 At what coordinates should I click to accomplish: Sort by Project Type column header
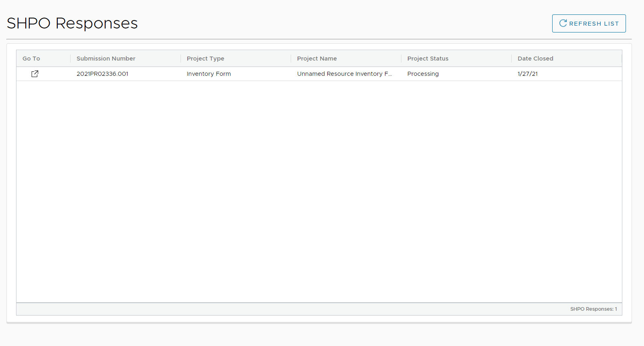(x=205, y=59)
